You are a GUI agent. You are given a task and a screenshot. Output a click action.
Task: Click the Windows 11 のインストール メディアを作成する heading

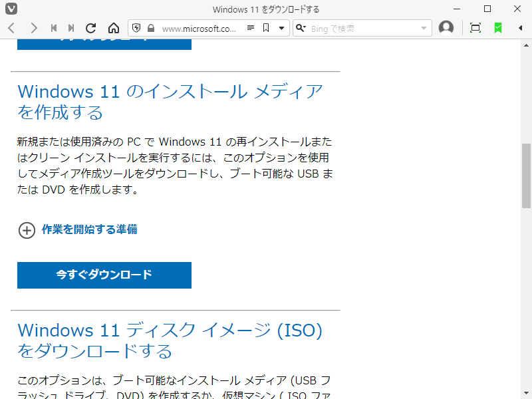tap(170, 102)
